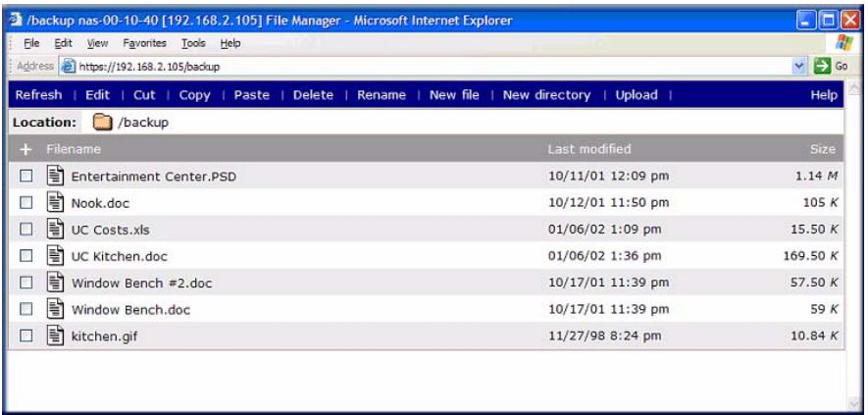868x415 pixels.
Task: Open the UC Kitchen.doc file name
Action: click(x=119, y=256)
